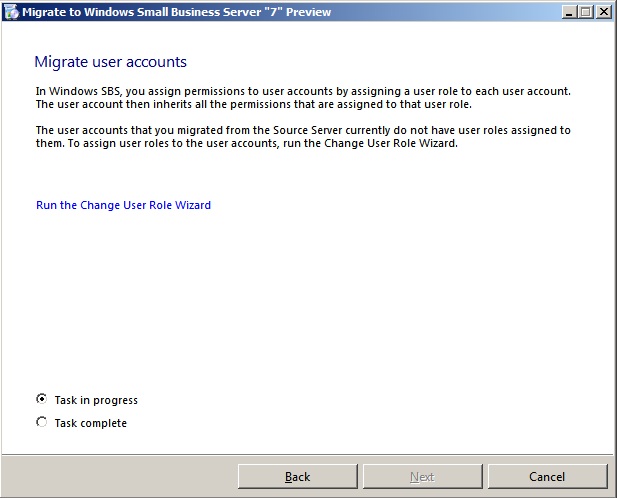Image resolution: width=617 pixels, height=498 pixels.
Task: Click the gray footer area left of Back
Action: tap(120, 477)
